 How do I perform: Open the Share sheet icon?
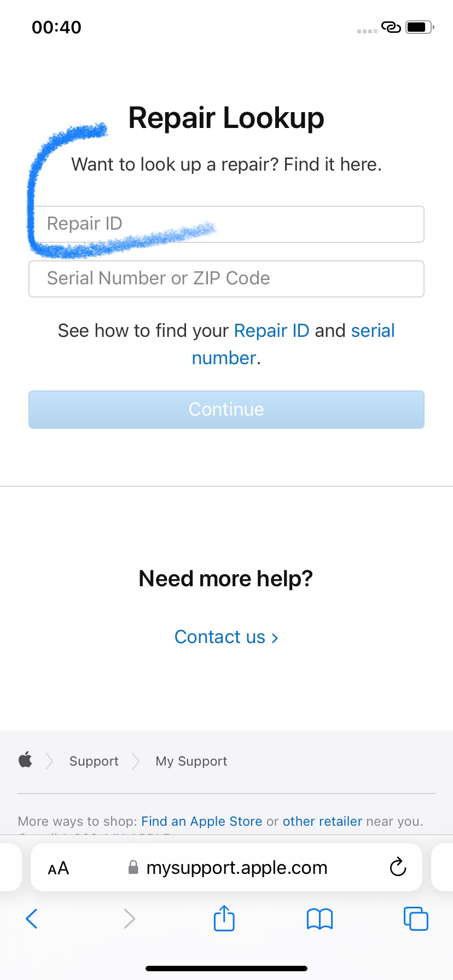tap(224, 918)
